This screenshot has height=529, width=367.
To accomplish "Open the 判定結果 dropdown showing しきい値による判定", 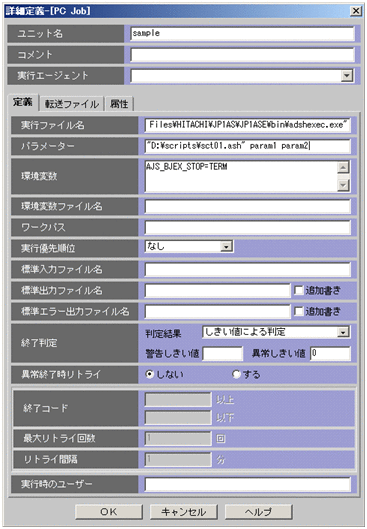I will point(276,332).
